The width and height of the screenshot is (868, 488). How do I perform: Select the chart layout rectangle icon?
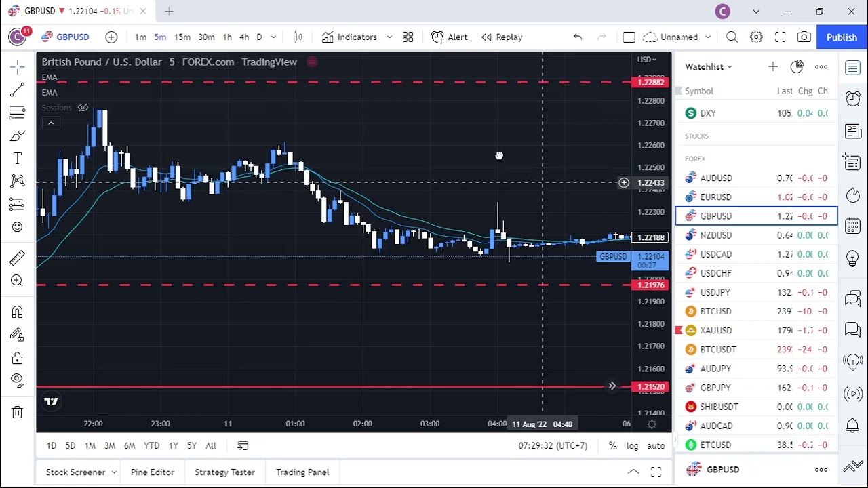click(x=629, y=37)
